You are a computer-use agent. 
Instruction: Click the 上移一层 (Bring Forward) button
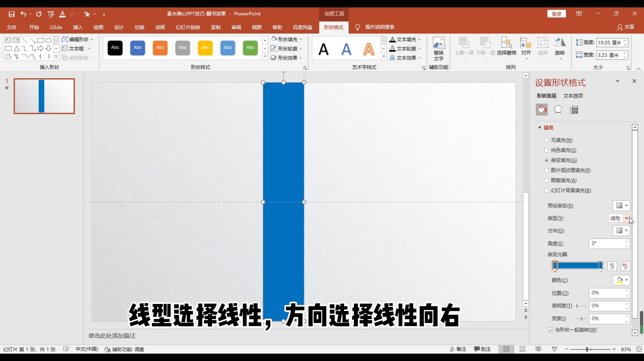pos(464,47)
